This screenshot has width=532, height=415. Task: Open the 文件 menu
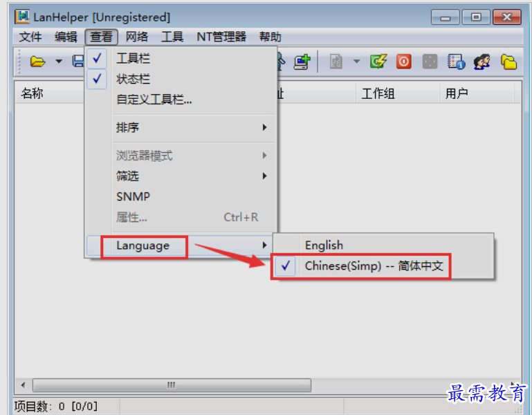[30, 37]
